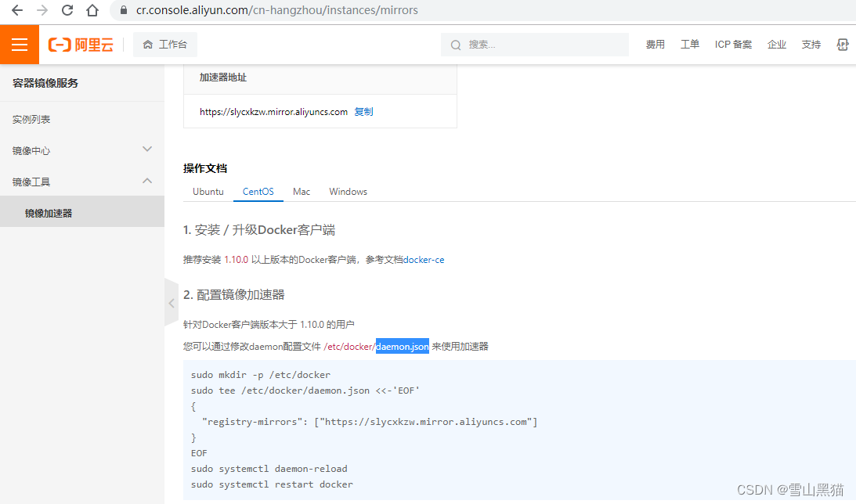Click the 'sudo tee /etc/docker/daemon.json' line
Image resolution: width=856 pixels, height=504 pixels.
click(305, 391)
